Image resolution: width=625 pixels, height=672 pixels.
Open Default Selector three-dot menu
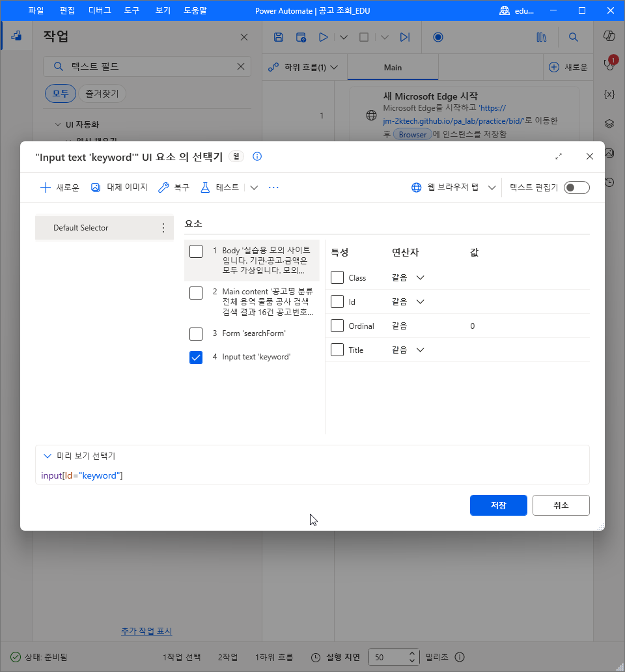[163, 227]
